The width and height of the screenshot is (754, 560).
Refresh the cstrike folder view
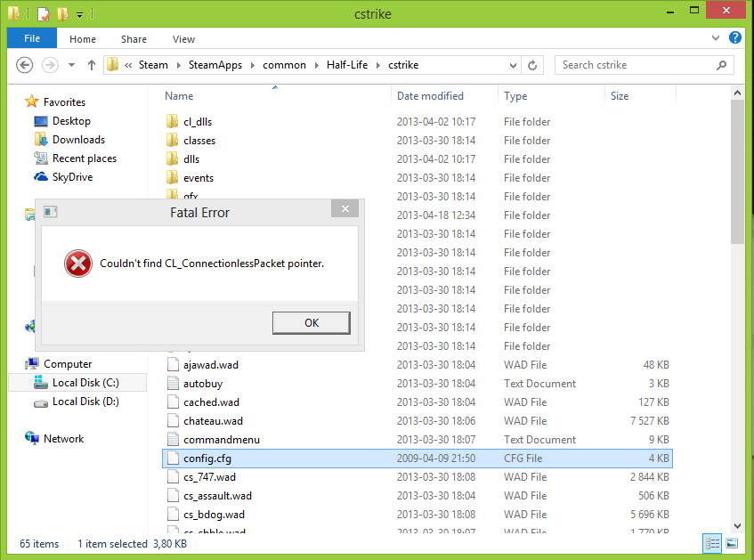coord(532,65)
